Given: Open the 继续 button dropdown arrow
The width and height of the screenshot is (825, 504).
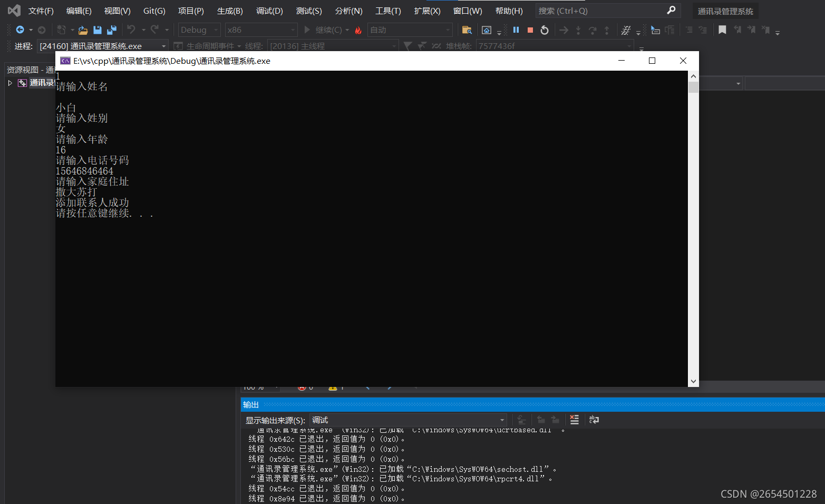Looking at the screenshot, I should point(347,30).
